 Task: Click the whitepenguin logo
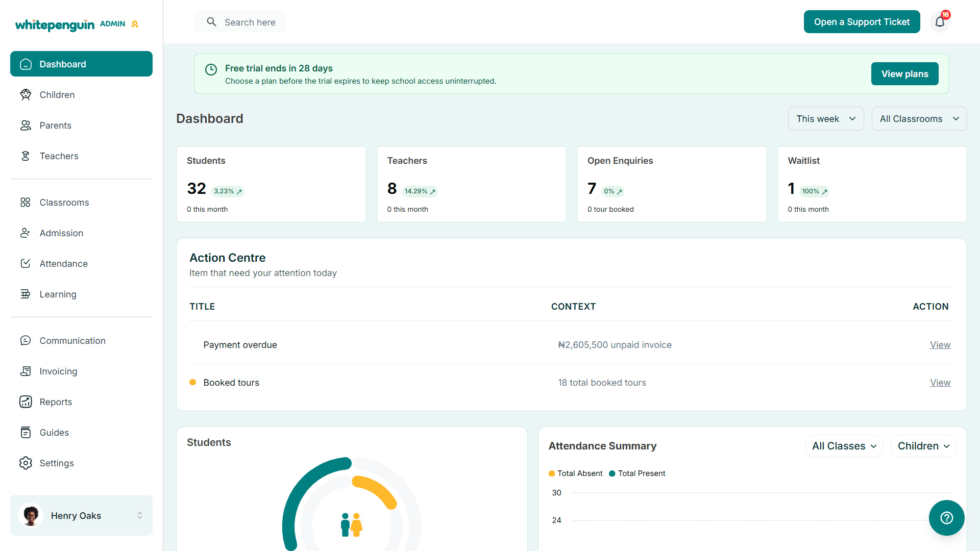55,24
